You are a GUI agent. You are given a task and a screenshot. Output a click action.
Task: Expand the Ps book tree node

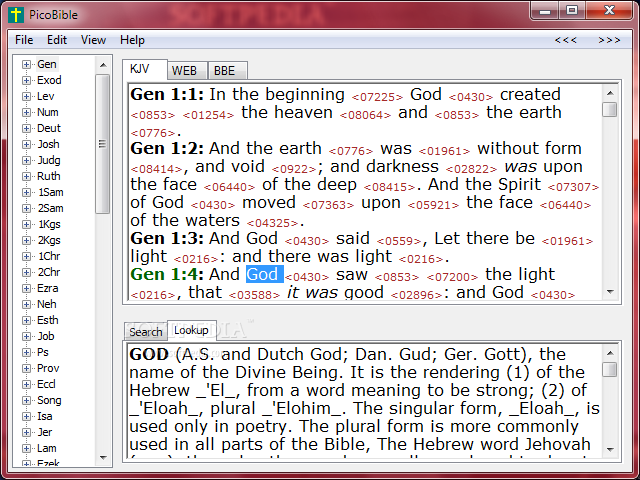(x=26, y=352)
